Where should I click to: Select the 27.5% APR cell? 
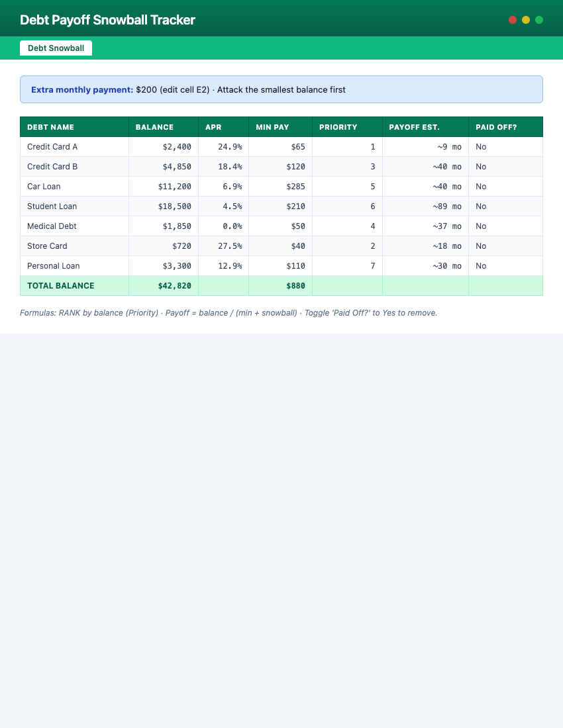click(x=223, y=246)
